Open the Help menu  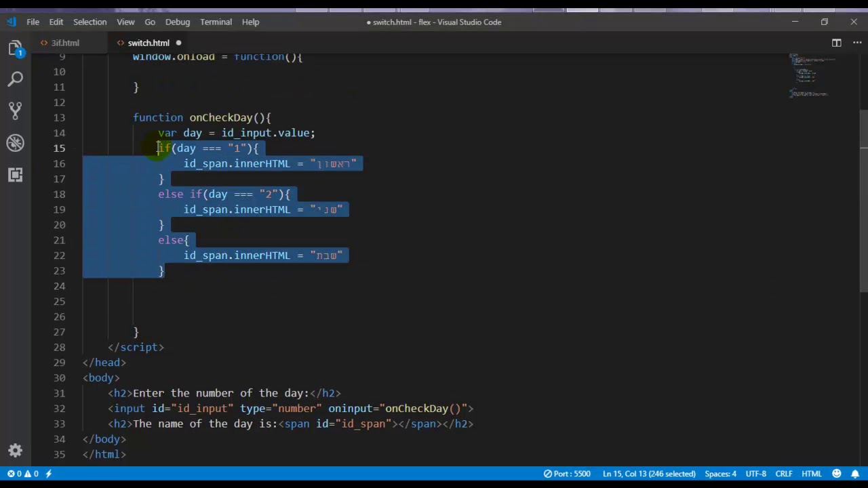coord(250,22)
